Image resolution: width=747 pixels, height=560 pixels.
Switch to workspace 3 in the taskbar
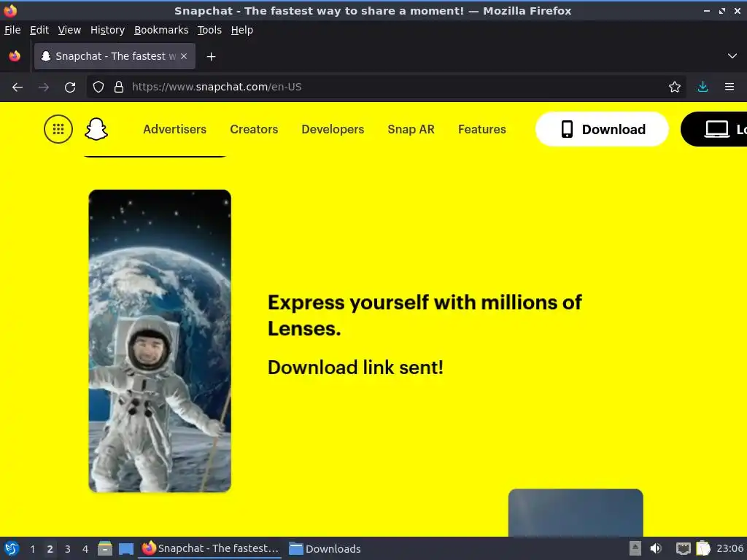click(68, 549)
